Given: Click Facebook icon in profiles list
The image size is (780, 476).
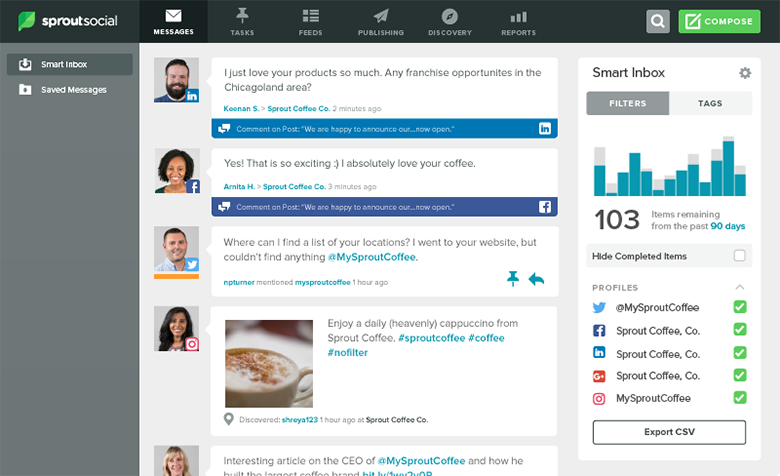Looking at the screenshot, I should pos(599,330).
